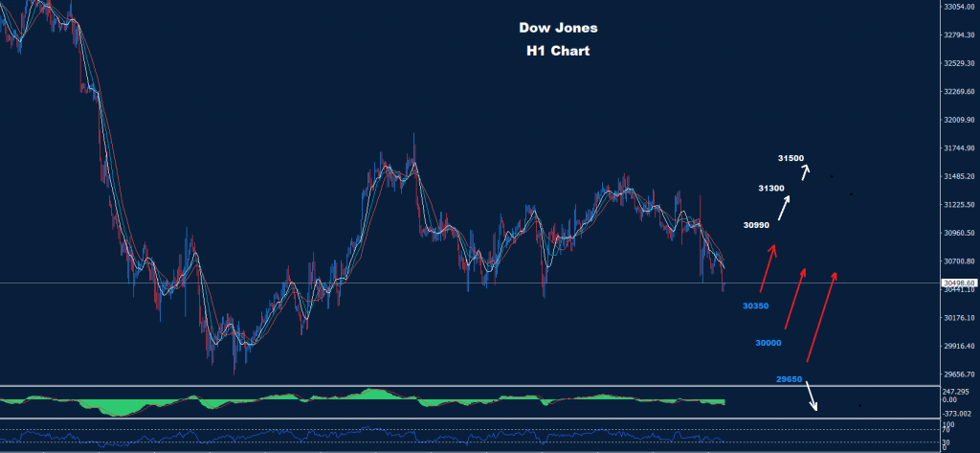Select the 30990 resistance label
Image resolution: width=980 pixels, height=453 pixels.
[x=756, y=225]
